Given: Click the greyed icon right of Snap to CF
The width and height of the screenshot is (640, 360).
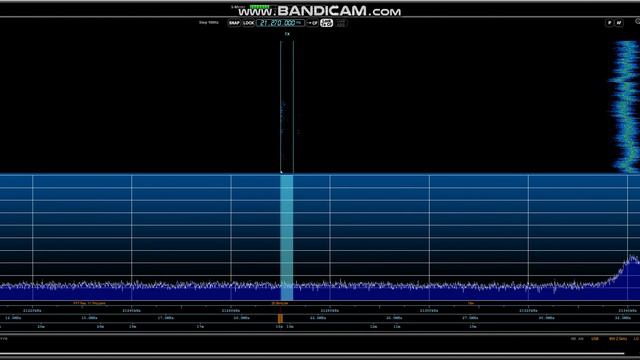Looking at the screenshot, I should tap(341, 23).
